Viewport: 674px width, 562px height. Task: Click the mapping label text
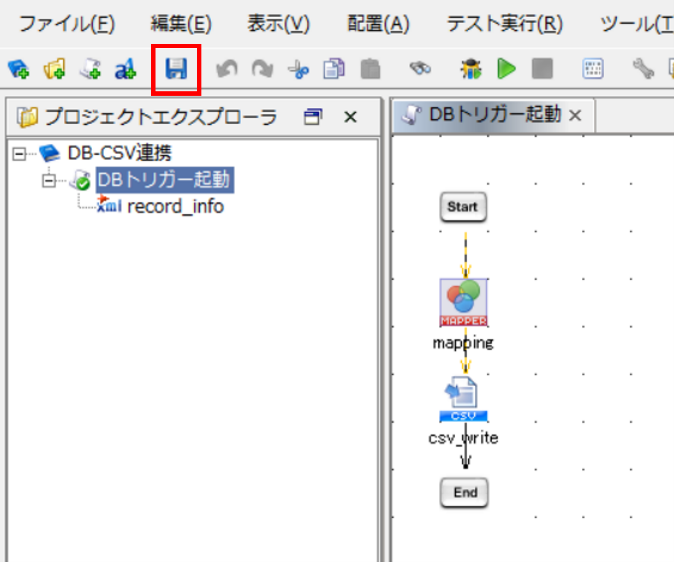point(463,343)
